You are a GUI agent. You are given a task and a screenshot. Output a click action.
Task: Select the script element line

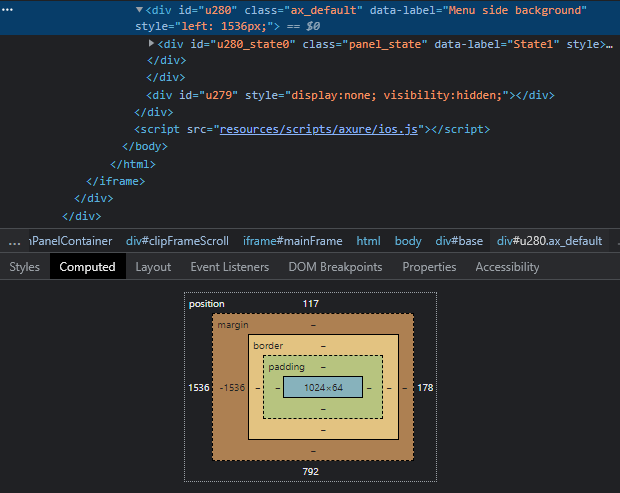tap(312, 129)
